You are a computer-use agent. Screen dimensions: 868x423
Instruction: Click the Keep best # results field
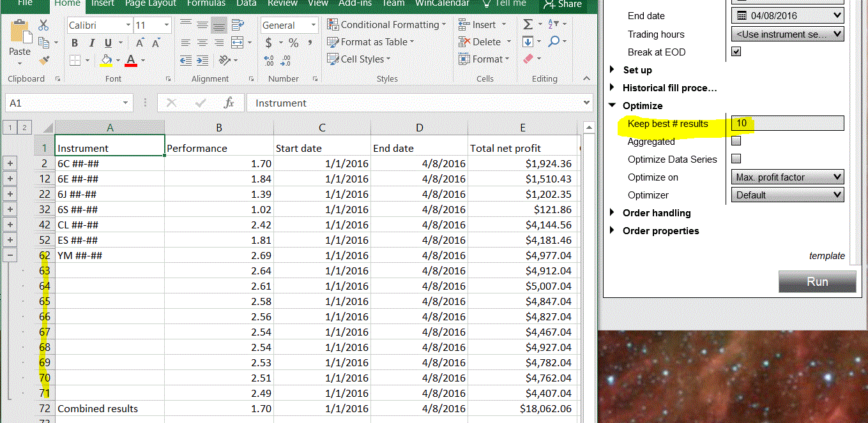[787, 123]
